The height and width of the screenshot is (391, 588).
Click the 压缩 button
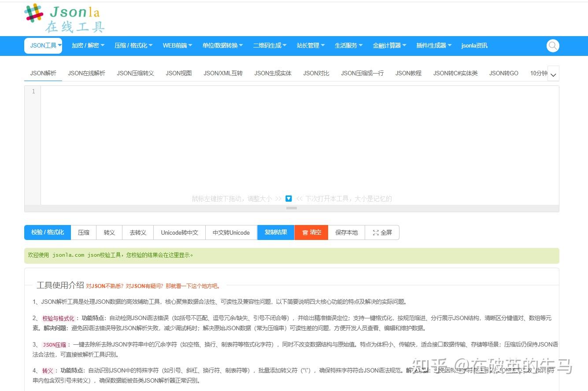[83, 232]
